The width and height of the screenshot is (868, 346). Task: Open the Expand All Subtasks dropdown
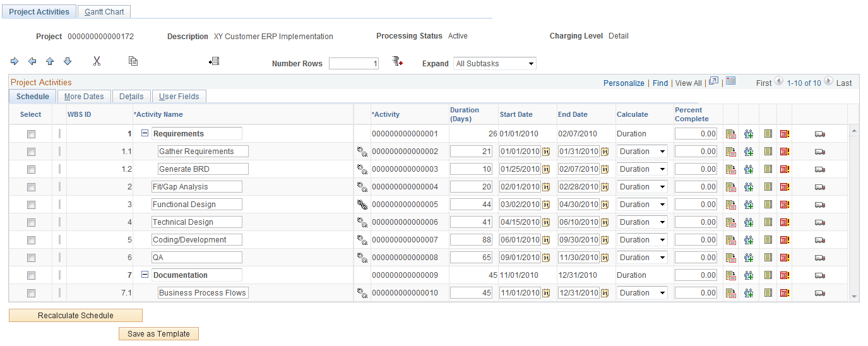coord(495,64)
